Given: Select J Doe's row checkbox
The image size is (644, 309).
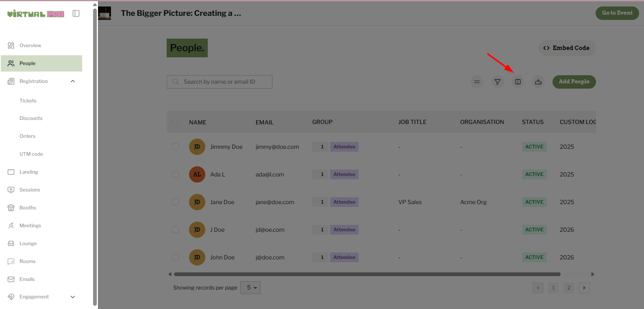Looking at the screenshot, I should [175, 230].
